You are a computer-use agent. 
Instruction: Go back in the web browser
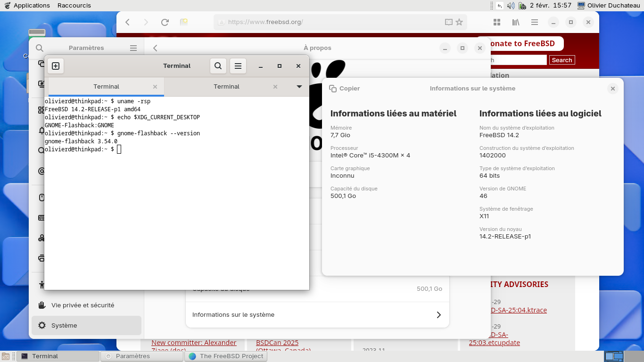[x=127, y=22]
